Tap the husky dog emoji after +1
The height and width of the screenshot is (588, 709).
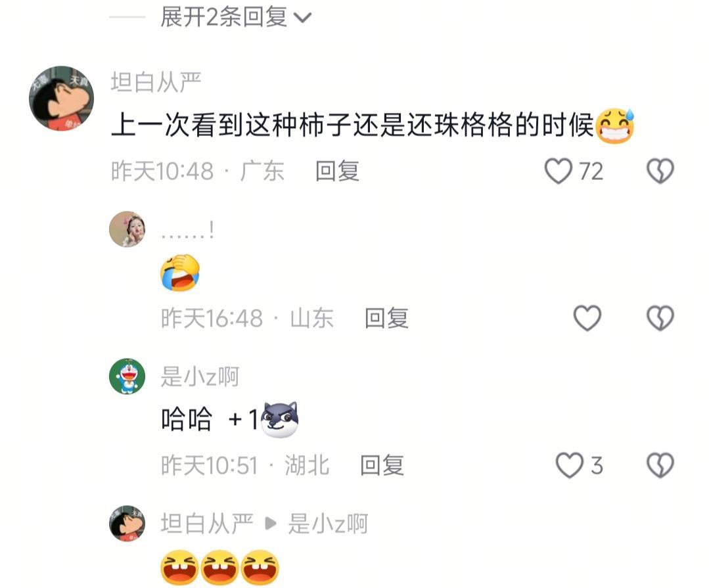point(280,419)
